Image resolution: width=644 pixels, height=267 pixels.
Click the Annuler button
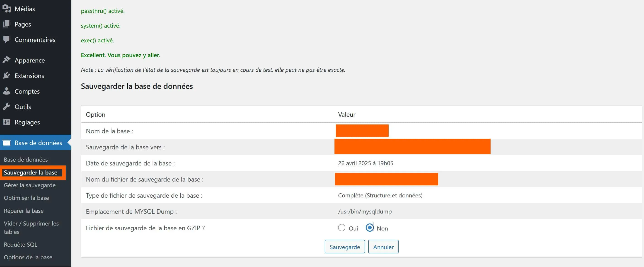pos(383,247)
